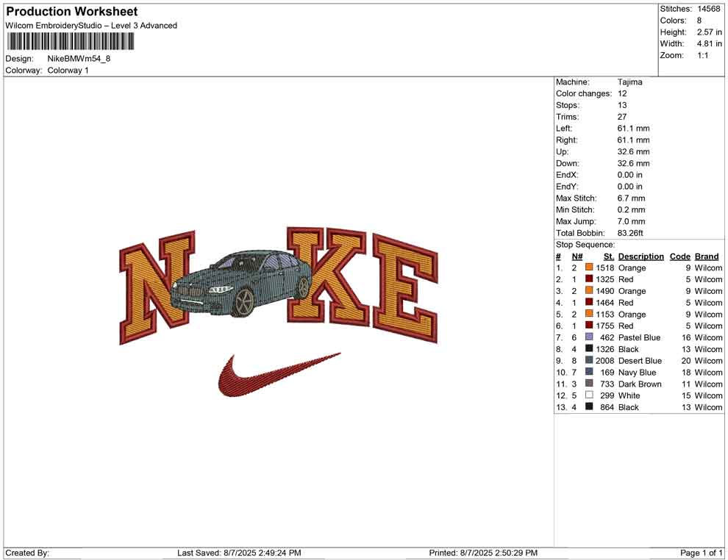
Task: Click 'Desert Blue' description text
Action: 640,361
